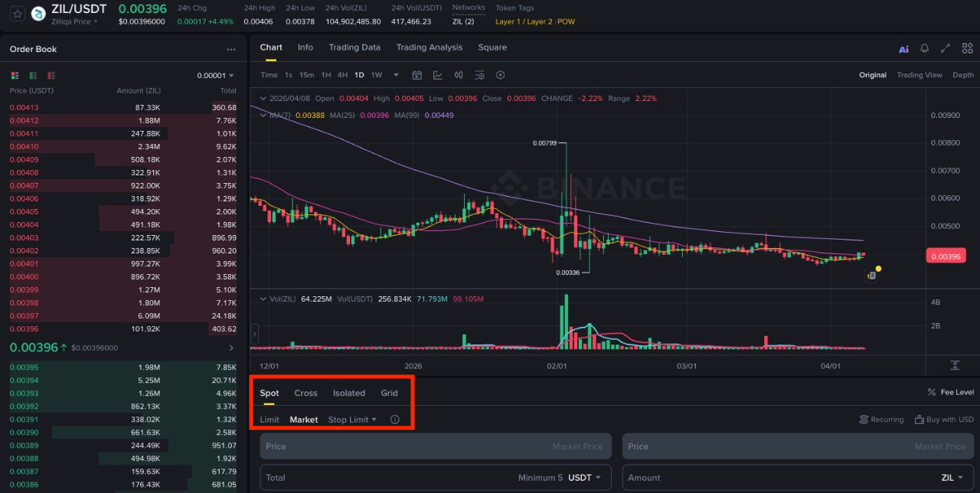The width and height of the screenshot is (980, 493).
Task: Open order type info icon
Action: pyautogui.click(x=395, y=420)
